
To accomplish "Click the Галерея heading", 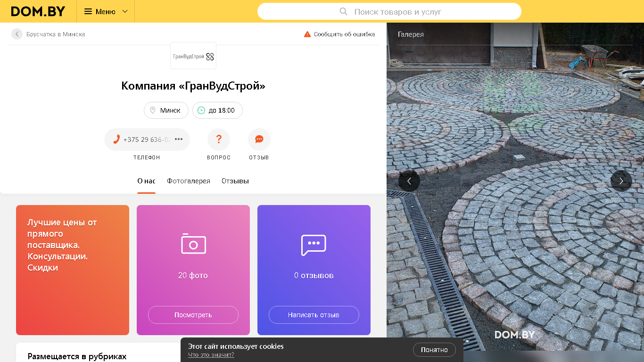I will [411, 34].
